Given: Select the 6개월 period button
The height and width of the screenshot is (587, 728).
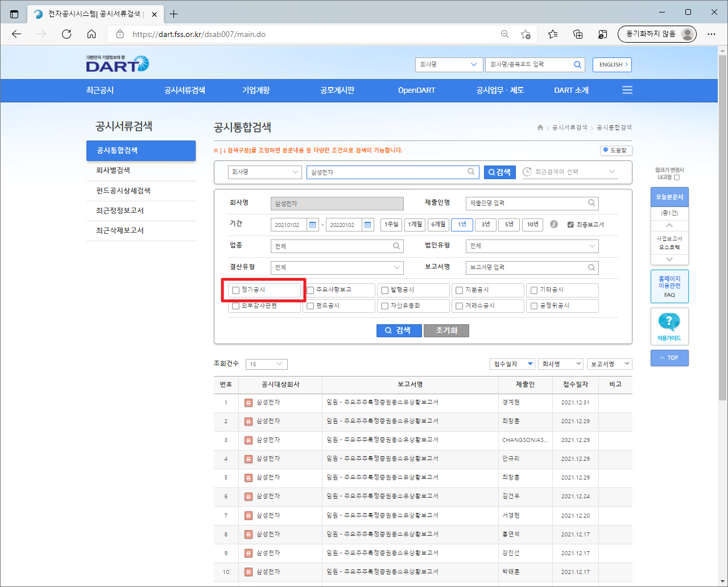Looking at the screenshot, I should click(x=438, y=225).
